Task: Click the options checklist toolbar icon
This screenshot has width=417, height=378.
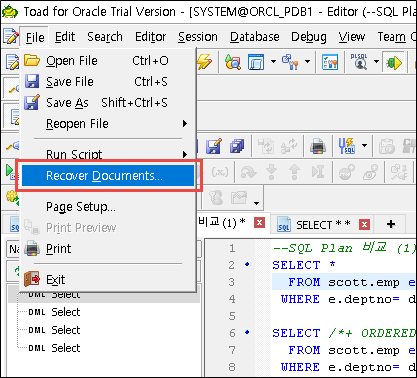Action: coord(330,62)
